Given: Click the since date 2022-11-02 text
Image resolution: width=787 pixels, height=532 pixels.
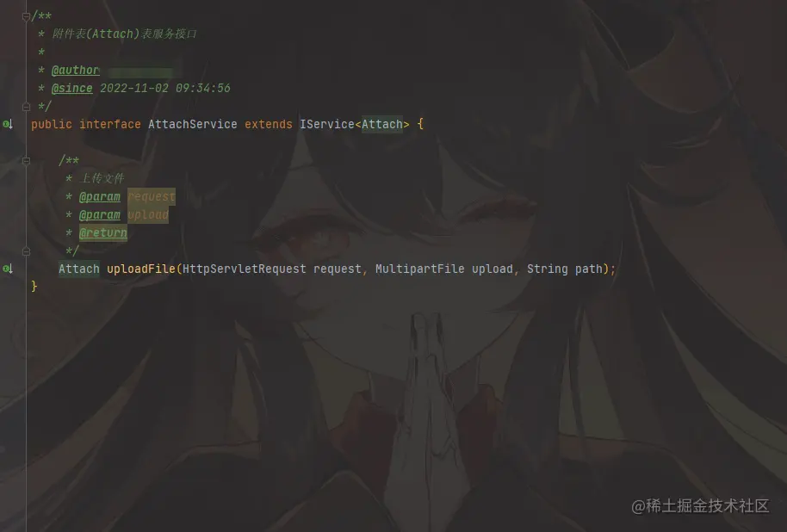Looking at the screenshot, I should [x=134, y=89].
